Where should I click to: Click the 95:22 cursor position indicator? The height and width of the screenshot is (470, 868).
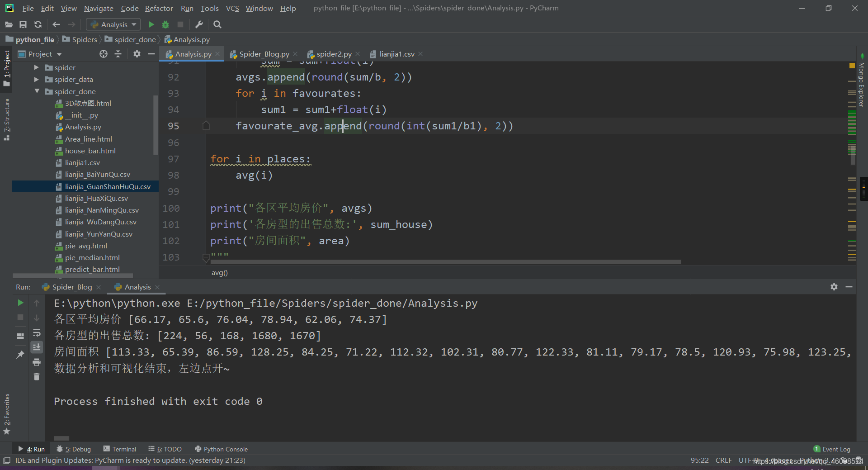(x=699, y=460)
